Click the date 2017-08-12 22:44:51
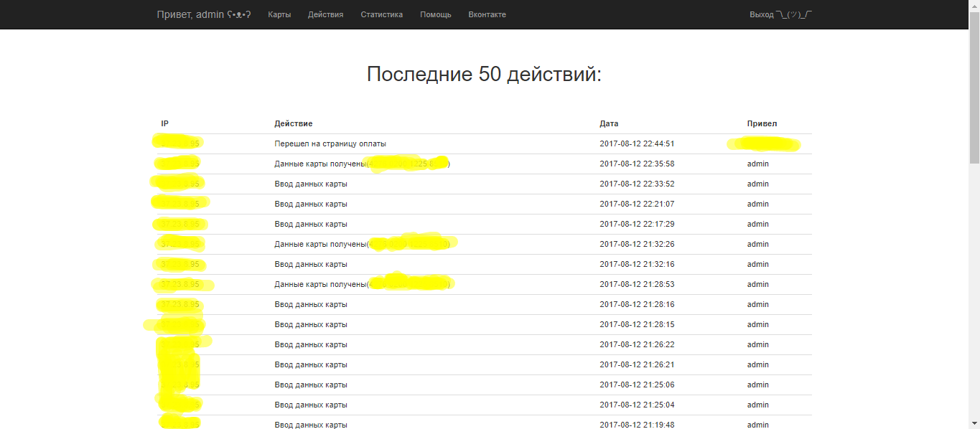980x429 pixels. pyautogui.click(x=637, y=144)
